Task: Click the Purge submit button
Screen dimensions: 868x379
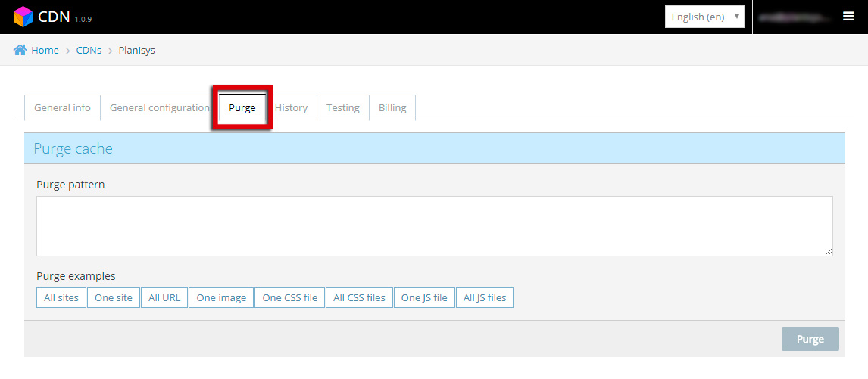Action: [x=810, y=339]
